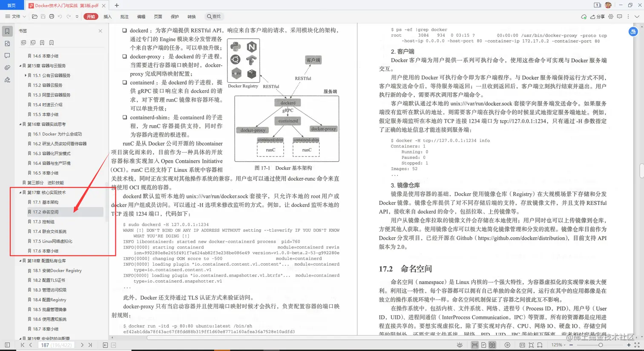Viewport: 644px width, 351px height.
Task: Open the comments panel from the left sidebar
Action: pos(7,55)
